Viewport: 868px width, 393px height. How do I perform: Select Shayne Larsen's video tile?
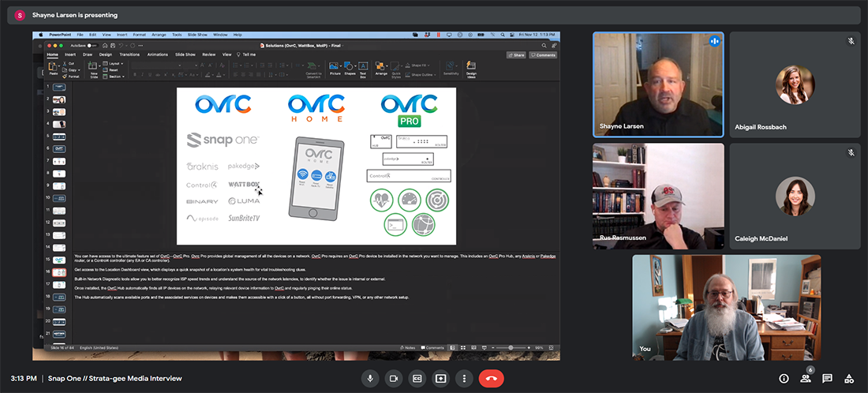(658, 84)
